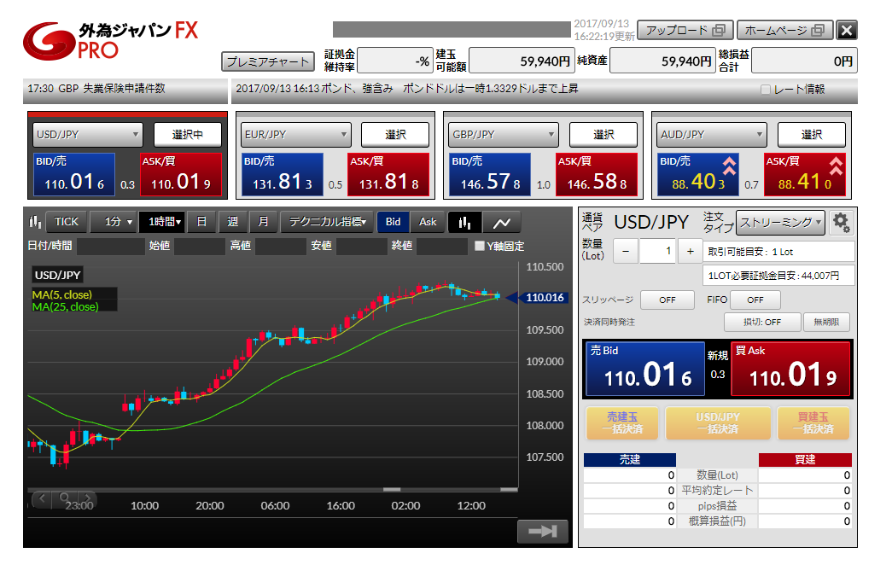Click the MA(25, close) legend label
This screenshot has height=588, width=892.
pos(66,306)
